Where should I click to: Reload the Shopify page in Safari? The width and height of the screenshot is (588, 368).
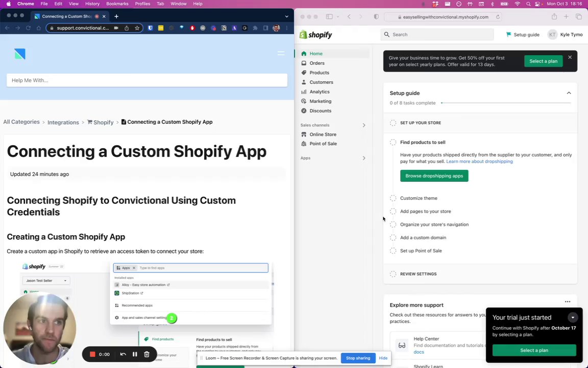[x=498, y=17]
